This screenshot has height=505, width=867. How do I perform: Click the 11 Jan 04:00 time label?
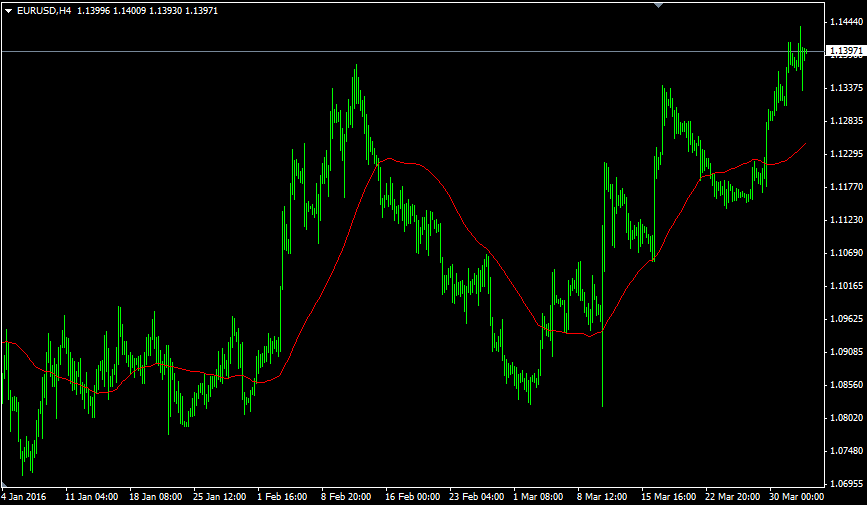point(92,497)
